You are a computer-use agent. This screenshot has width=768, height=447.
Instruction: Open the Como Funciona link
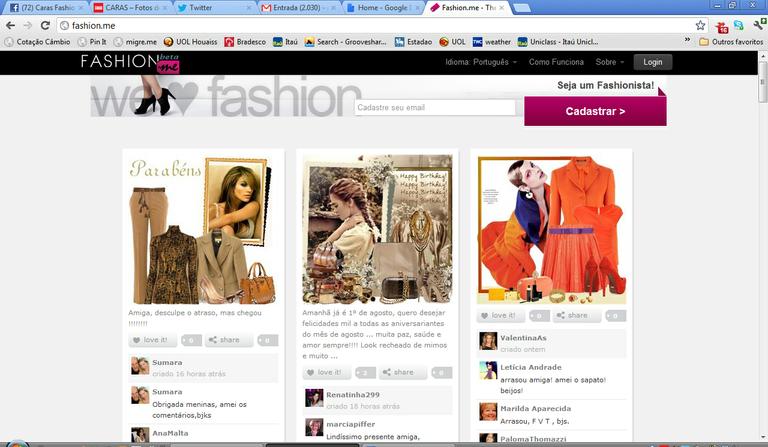pos(556,62)
